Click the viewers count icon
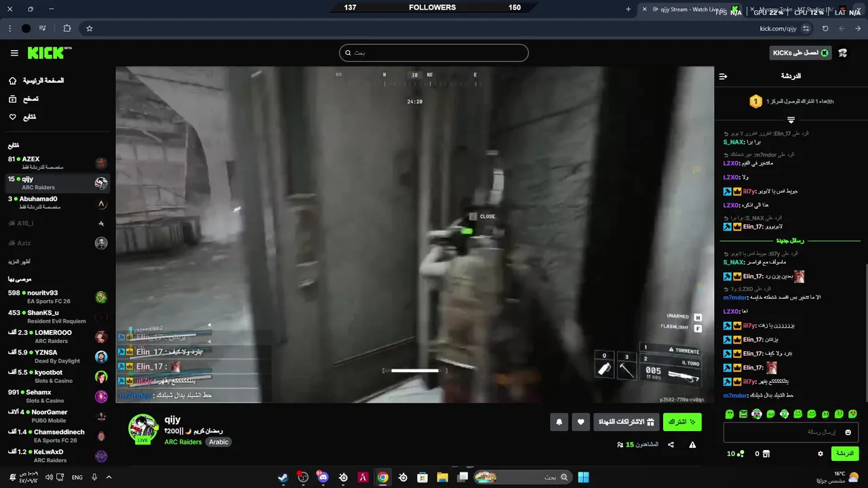This screenshot has height=488, width=868. tap(620, 445)
